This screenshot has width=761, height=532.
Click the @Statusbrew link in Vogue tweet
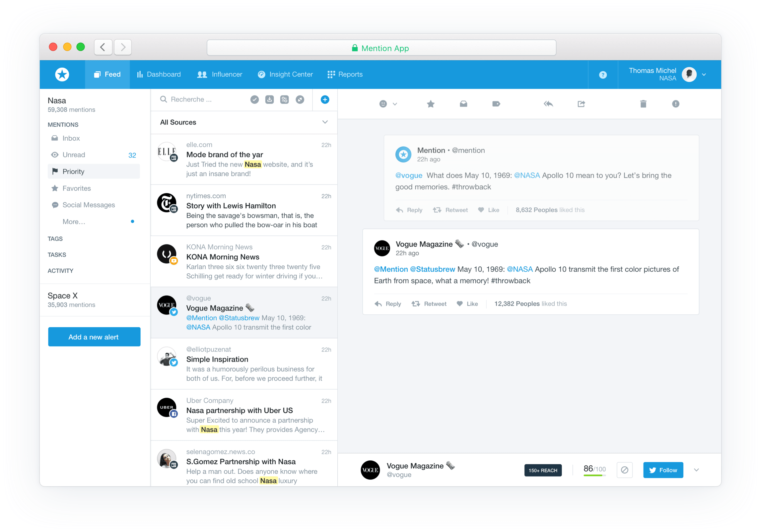tap(432, 269)
